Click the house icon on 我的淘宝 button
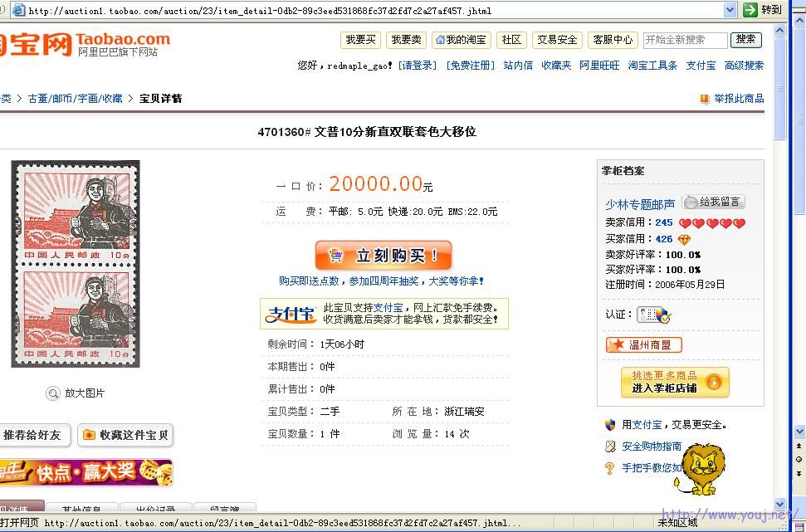 coord(439,39)
